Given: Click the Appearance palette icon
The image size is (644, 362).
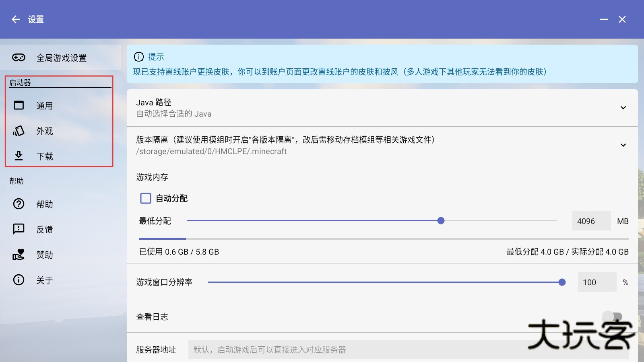Looking at the screenshot, I should (19, 131).
